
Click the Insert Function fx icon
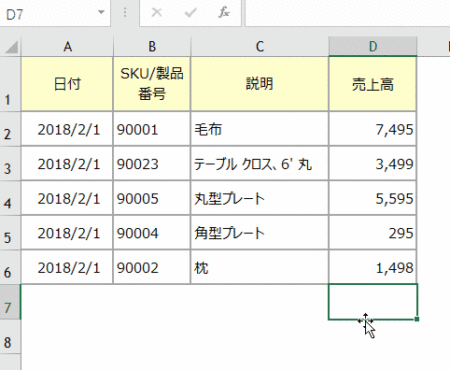[224, 13]
